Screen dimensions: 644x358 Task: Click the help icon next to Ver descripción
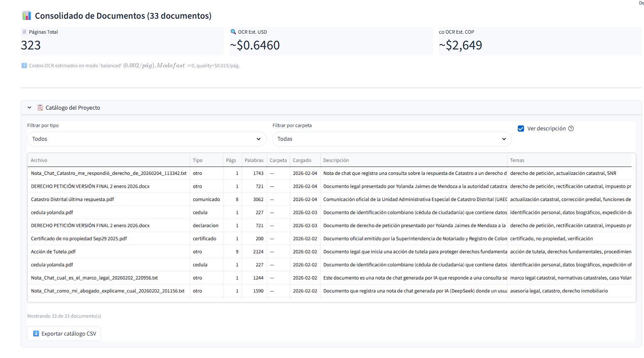pyautogui.click(x=571, y=129)
